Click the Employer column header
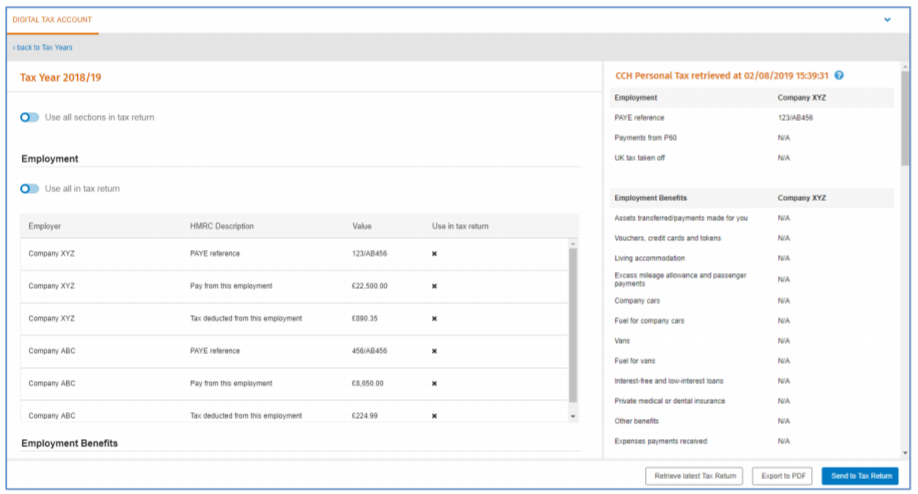 [44, 226]
